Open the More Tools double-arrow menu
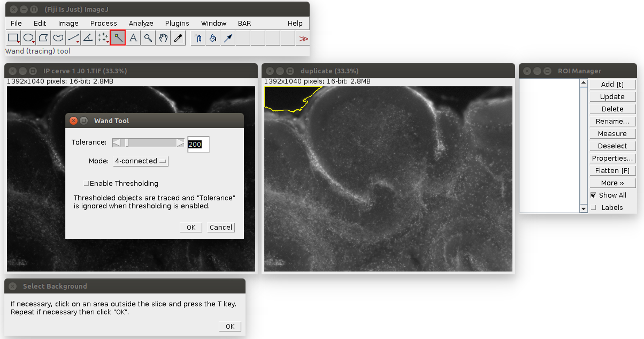Viewport: 644px width, 339px height. (303, 39)
